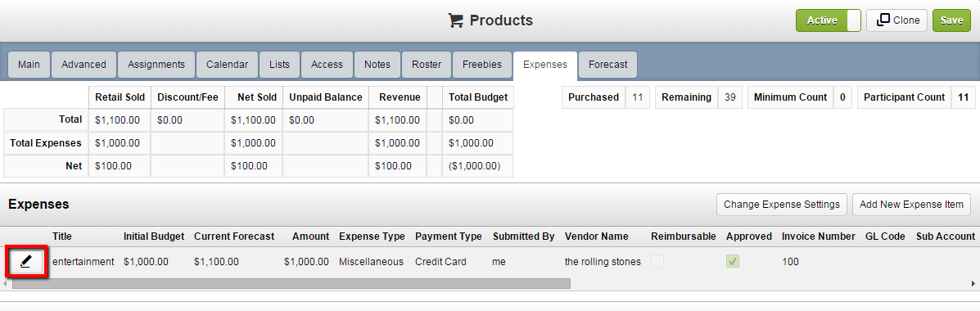Click the Payment Type column header

(x=448, y=236)
